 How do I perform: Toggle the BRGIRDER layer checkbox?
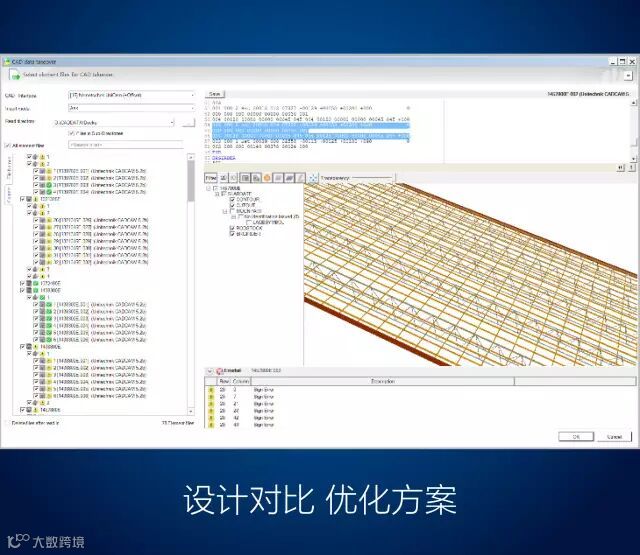(233, 234)
